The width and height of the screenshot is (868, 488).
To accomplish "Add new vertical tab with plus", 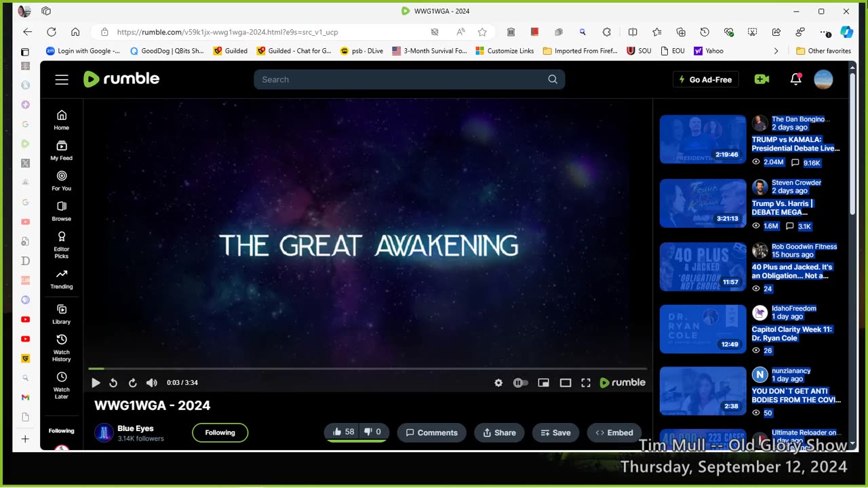I will pyautogui.click(x=25, y=439).
